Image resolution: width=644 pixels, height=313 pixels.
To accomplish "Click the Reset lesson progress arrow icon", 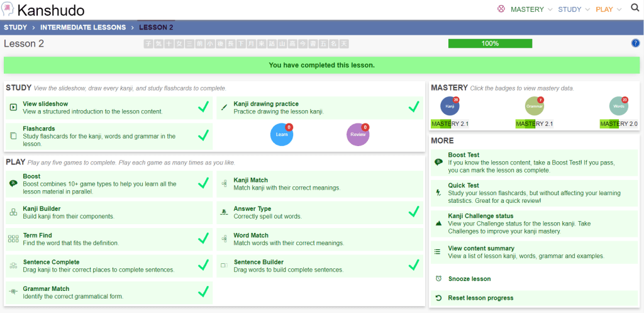I will point(438,298).
